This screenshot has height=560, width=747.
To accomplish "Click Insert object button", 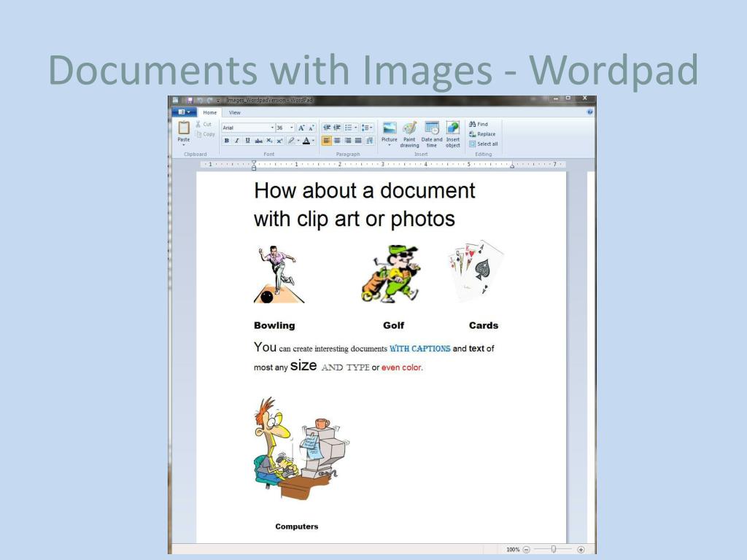I will (452, 134).
